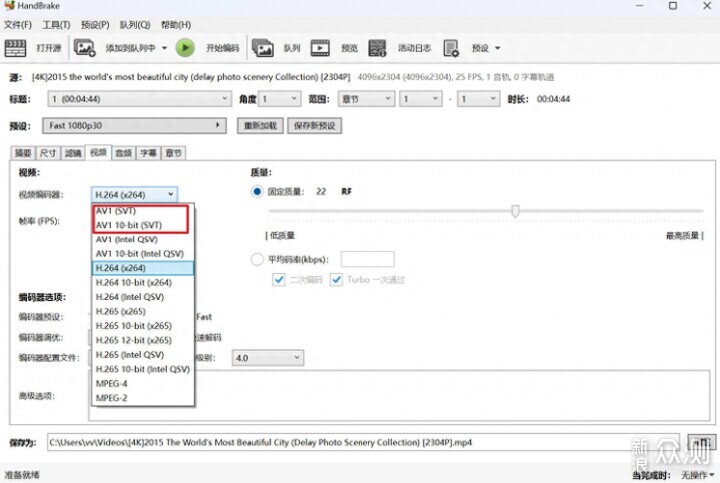Switch to the 字幕 tab

click(x=148, y=153)
